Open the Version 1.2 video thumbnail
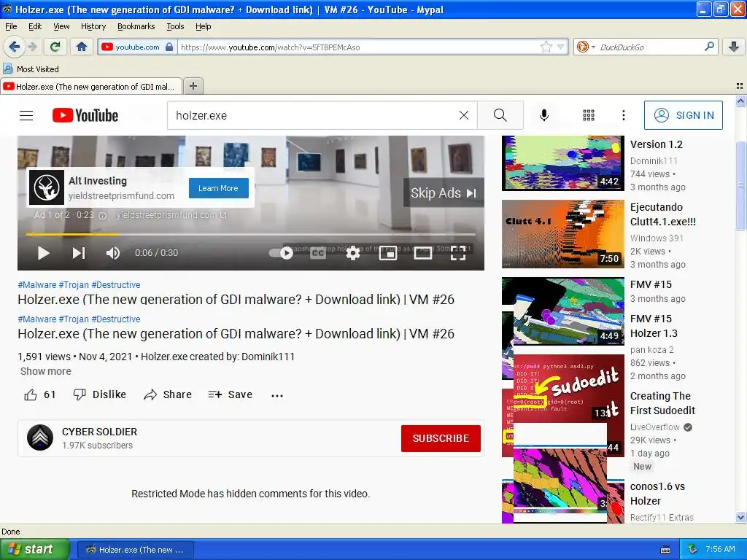Image resolution: width=747 pixels, height=560 pixels. (x=562, y=163)
